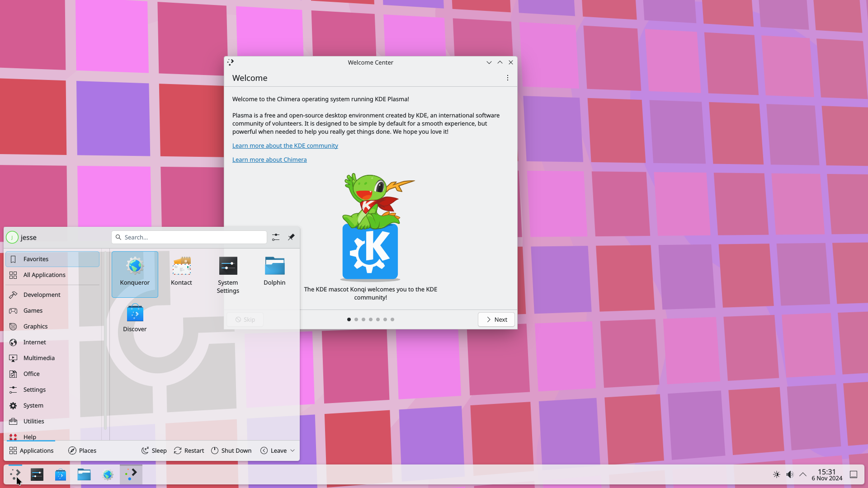The width and height of the screenshot is (868, 488).
Task: Click the Shut Down button
Action: pos(231,450)
